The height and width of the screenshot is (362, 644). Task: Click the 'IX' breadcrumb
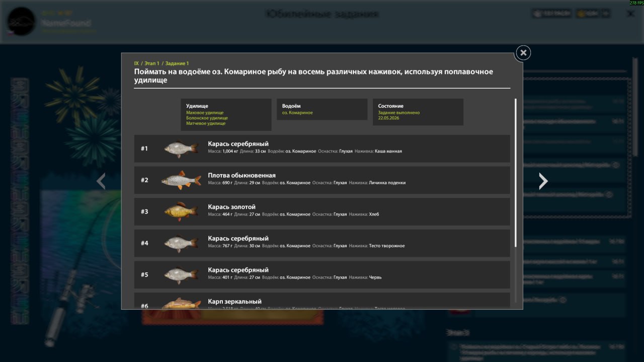pyautogui.click(x=136, y=63)
